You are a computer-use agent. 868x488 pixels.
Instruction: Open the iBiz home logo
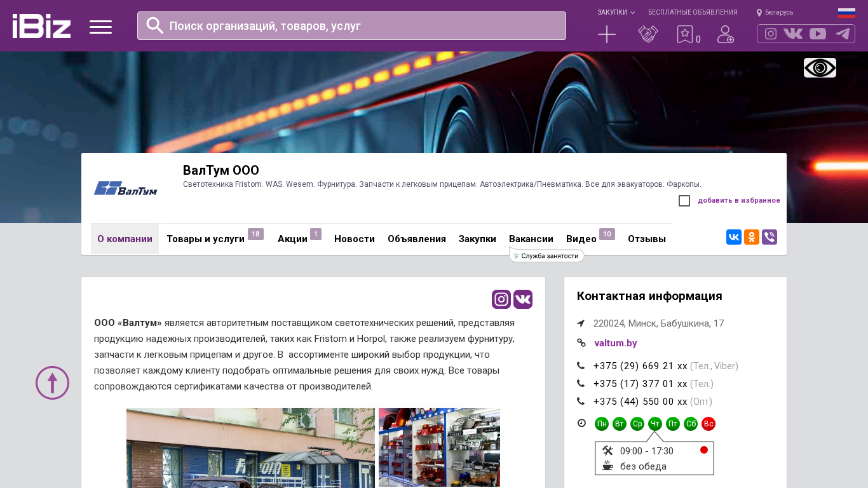pos(41,26)
